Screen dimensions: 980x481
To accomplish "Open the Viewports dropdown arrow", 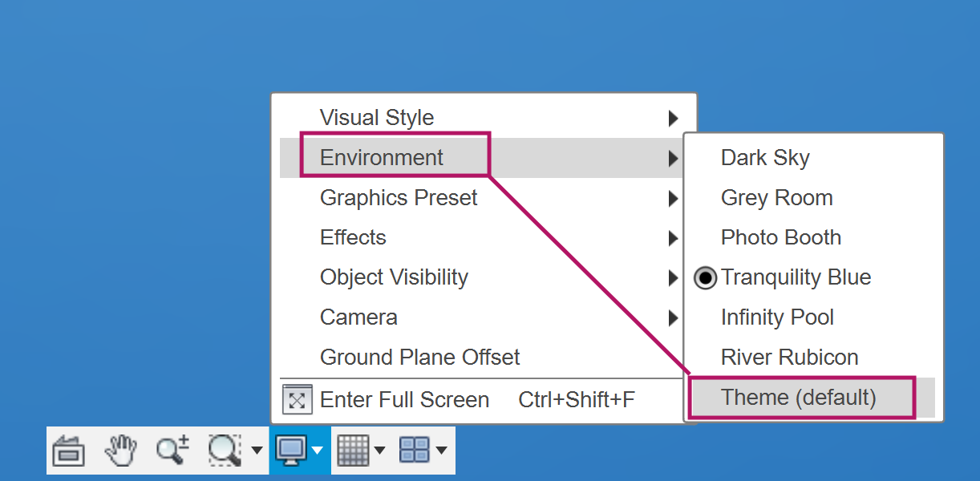I will pyautogui.click(x=442, y=451).
